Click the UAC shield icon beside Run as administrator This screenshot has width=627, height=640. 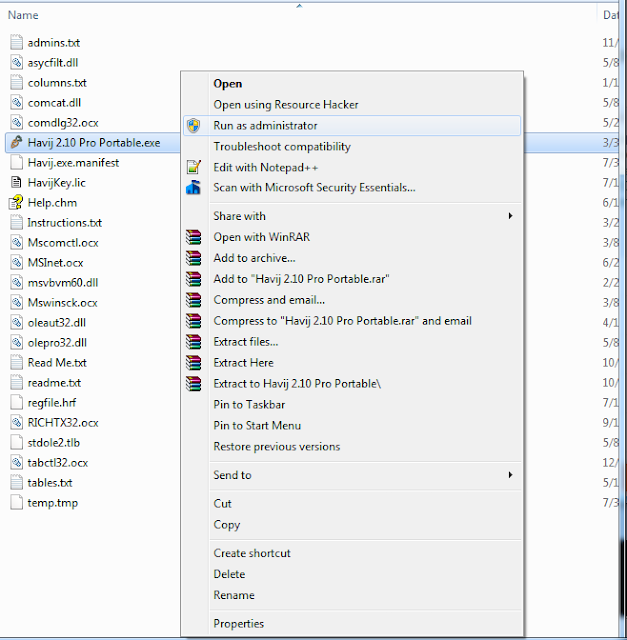pyautogui.click(x=193, y=125)
